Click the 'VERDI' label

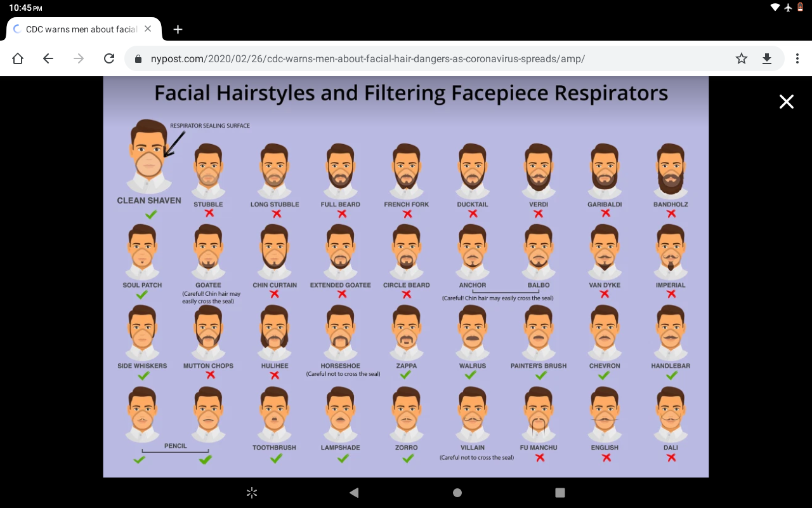(539, 204)
